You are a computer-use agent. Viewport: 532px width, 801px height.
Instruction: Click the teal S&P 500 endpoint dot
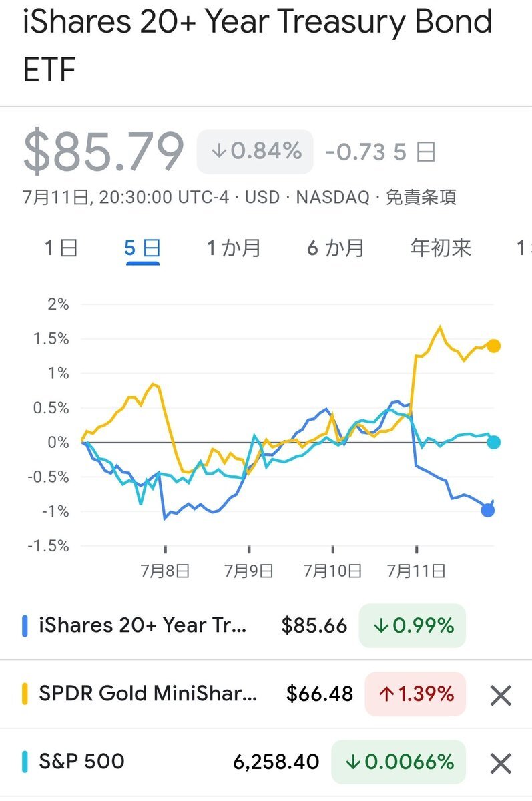tap(494, 442)
